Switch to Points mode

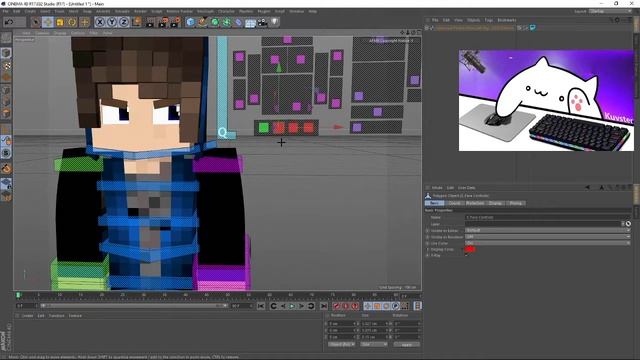tap(6, 90)
